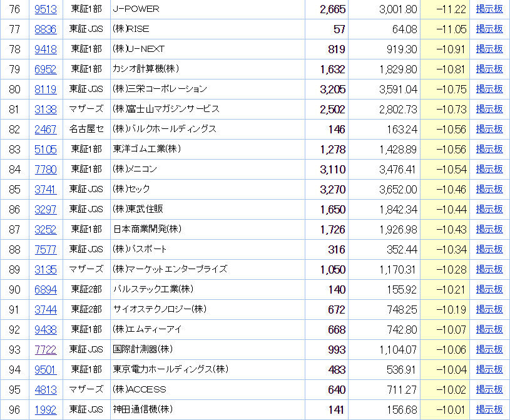Open 掲示板 link for 三栄コーポレーション row
This screenshot has height=420, width=510.
point(489,89)
